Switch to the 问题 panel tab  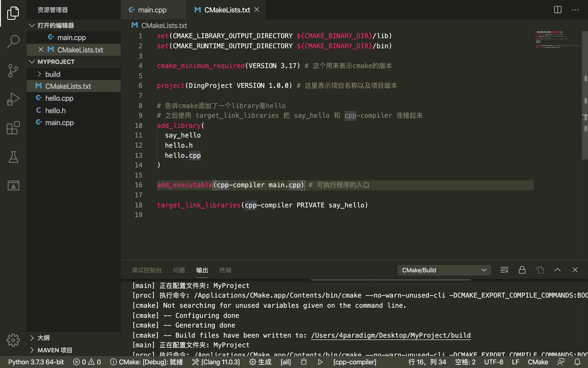[179, 270]
